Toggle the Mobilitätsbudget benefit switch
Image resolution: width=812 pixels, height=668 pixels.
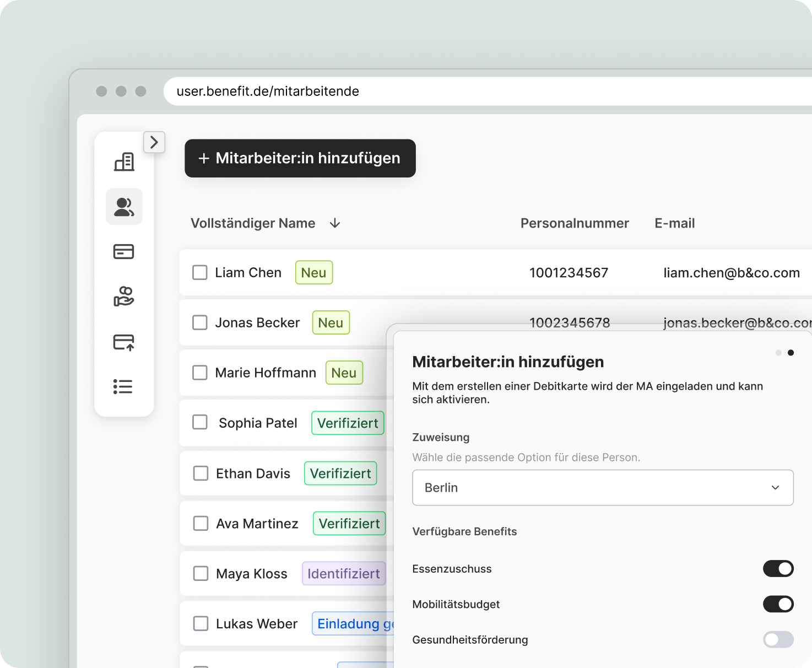tap(778, 604)
